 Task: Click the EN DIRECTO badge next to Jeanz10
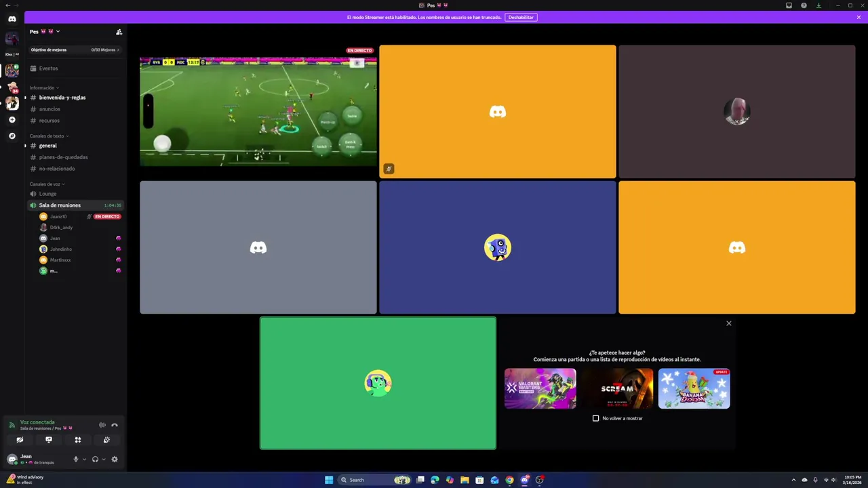tap(107, 217)
